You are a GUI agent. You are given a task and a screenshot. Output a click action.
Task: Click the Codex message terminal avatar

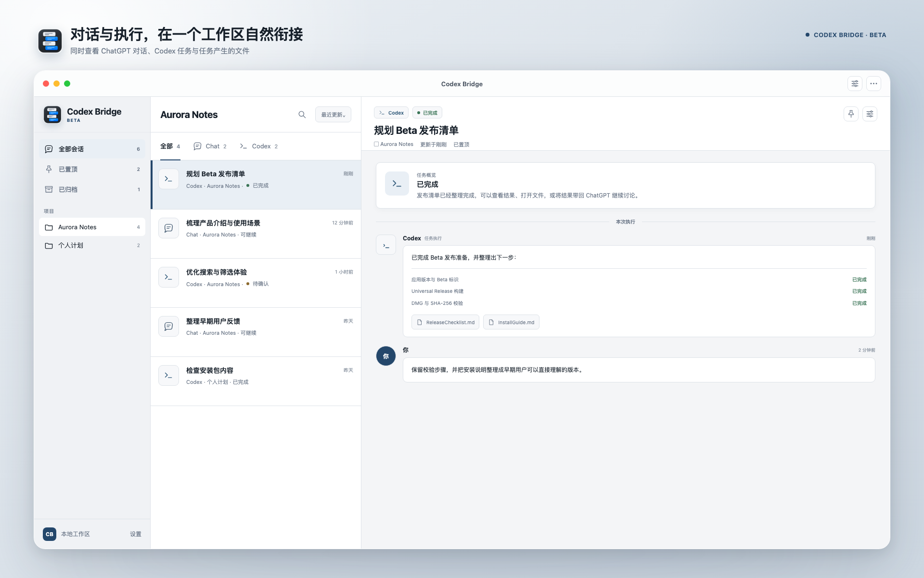(x=386, y=245)
